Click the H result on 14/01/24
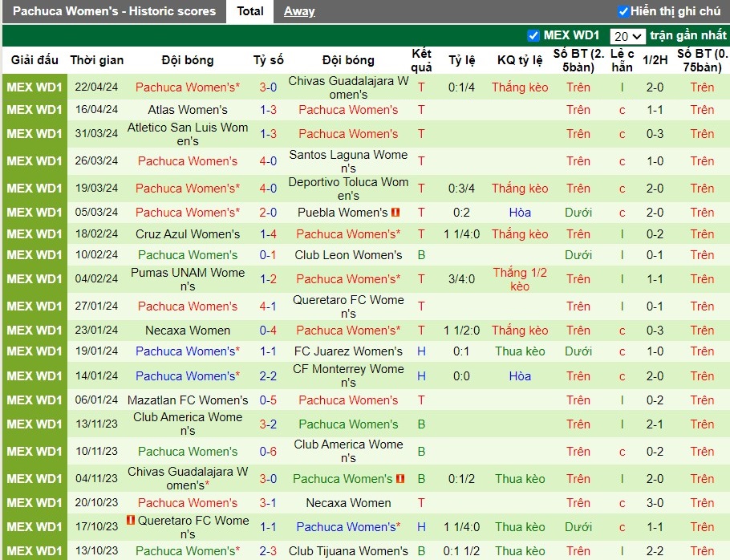Image resolution: width=730 pixels, height=560 pixels. pyautogui.click(x=421, y=376)
